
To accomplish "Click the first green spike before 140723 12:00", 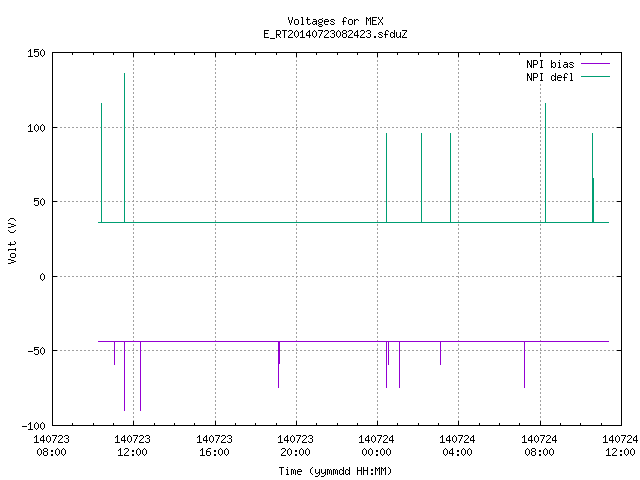I will [102, 163].
